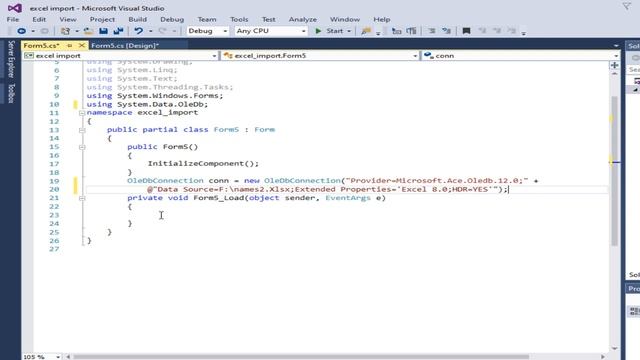The width and height of the screenshot is (640, 360).
Task: Open the Start button dropdown arrow
Action: tap(349, 31)
